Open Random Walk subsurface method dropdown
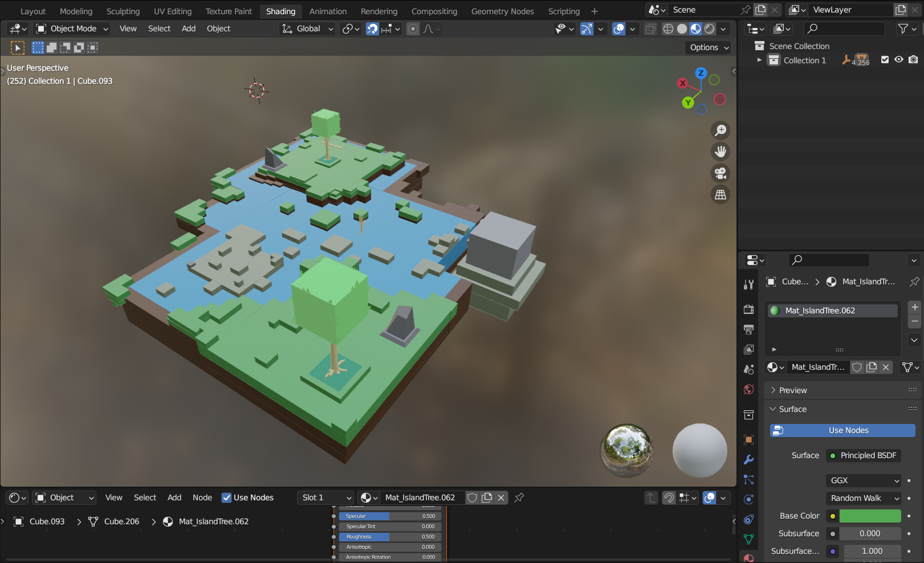 point(864,498)
